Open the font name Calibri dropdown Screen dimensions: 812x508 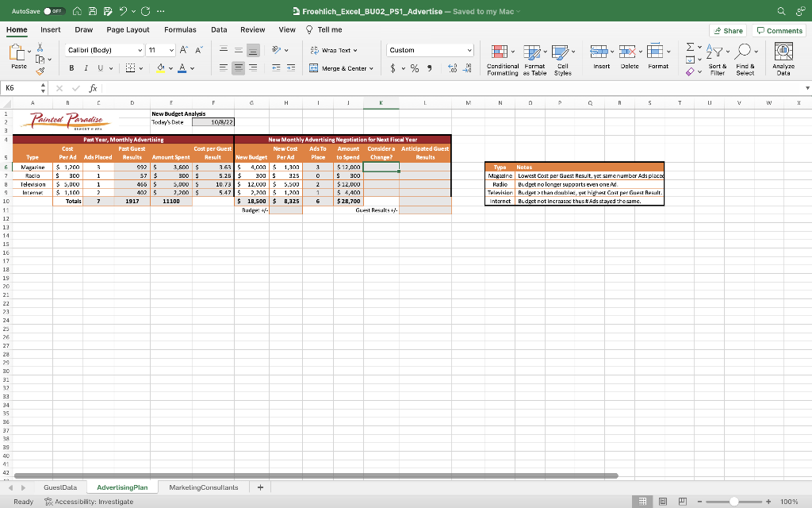tap(140, 50)
